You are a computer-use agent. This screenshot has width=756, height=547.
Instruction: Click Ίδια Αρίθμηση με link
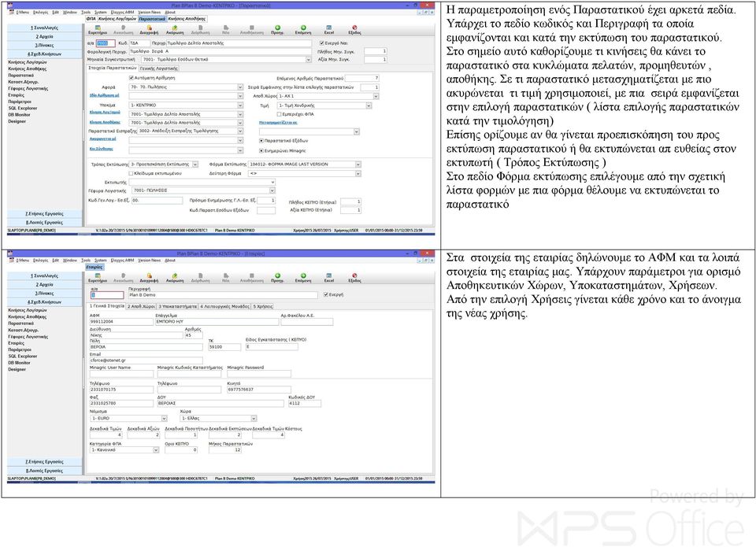(x=104, y=95)
